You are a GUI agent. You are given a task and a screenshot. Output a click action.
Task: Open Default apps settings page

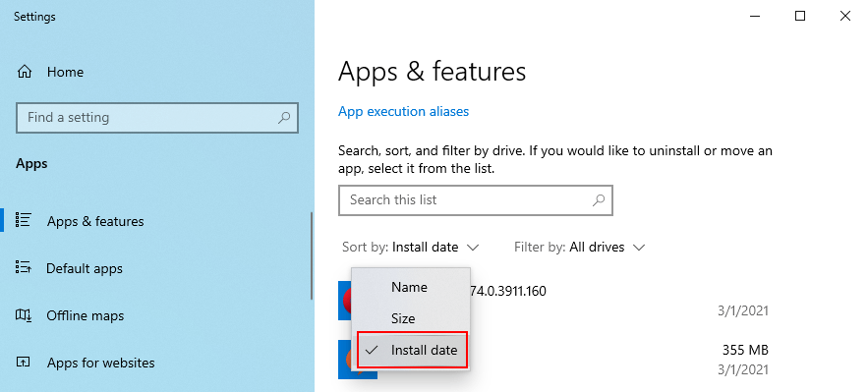(85, 269)
